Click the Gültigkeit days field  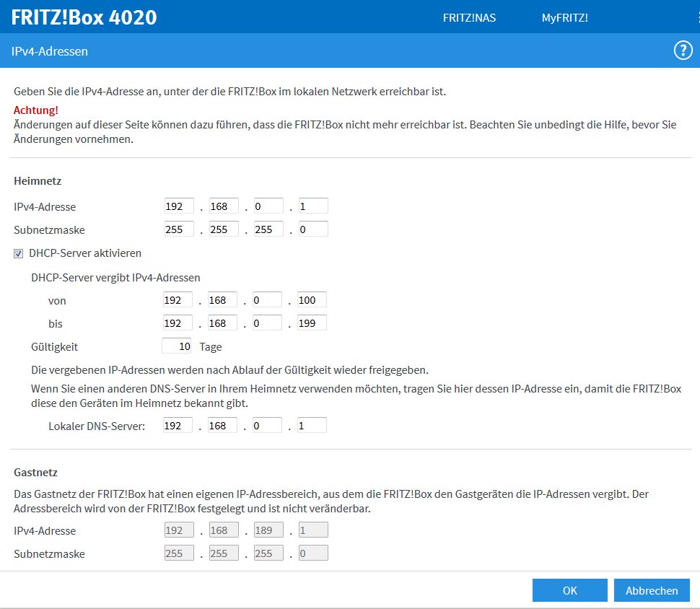pyautogui.click(x=176, y=346)
